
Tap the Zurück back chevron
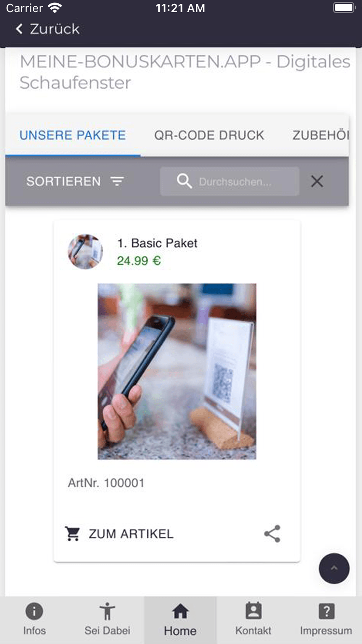19,29
